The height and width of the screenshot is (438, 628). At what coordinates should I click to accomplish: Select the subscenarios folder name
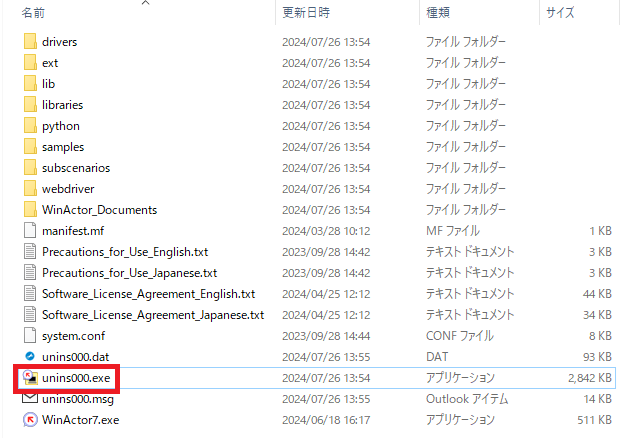76,168
